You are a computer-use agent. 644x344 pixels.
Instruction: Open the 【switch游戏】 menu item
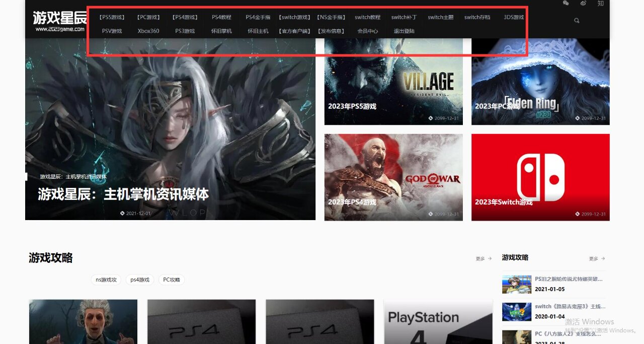[294, 17]
